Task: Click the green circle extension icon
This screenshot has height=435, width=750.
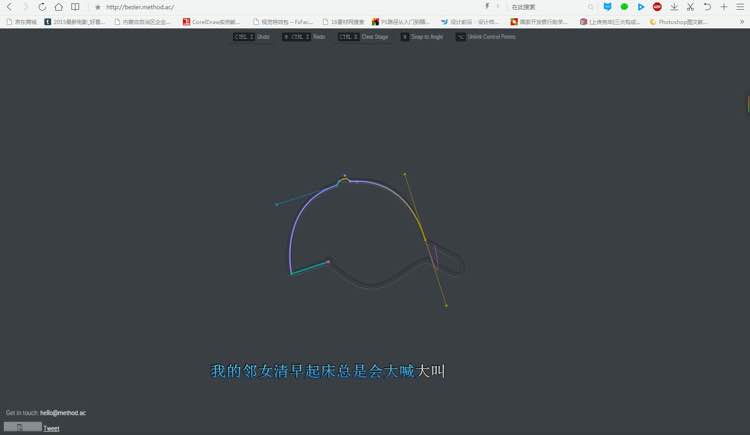Action: [x=624, y=7]
